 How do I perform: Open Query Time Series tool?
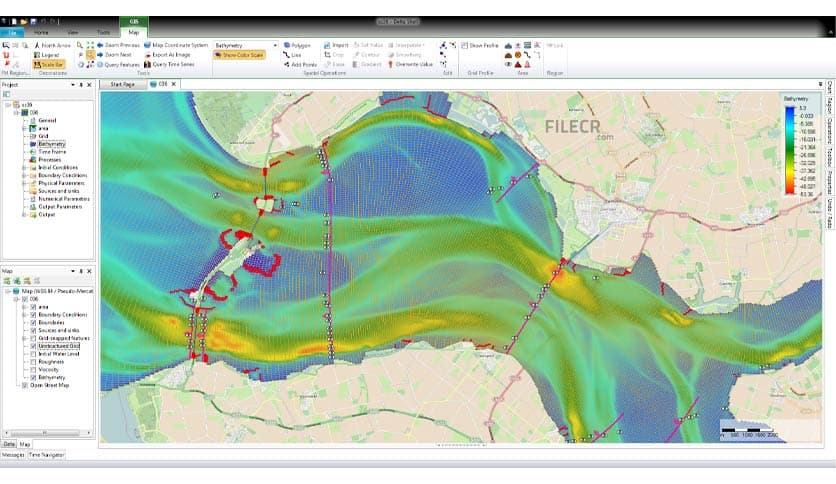[x=169, y=64]
